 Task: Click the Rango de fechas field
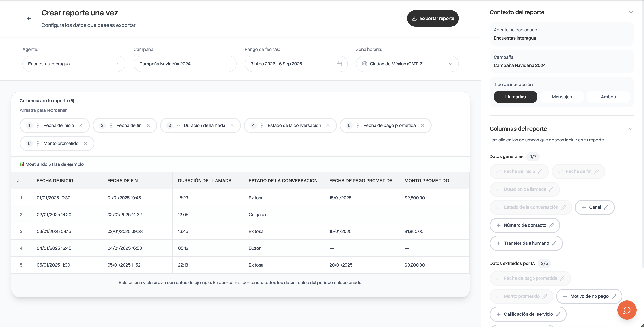296,64
